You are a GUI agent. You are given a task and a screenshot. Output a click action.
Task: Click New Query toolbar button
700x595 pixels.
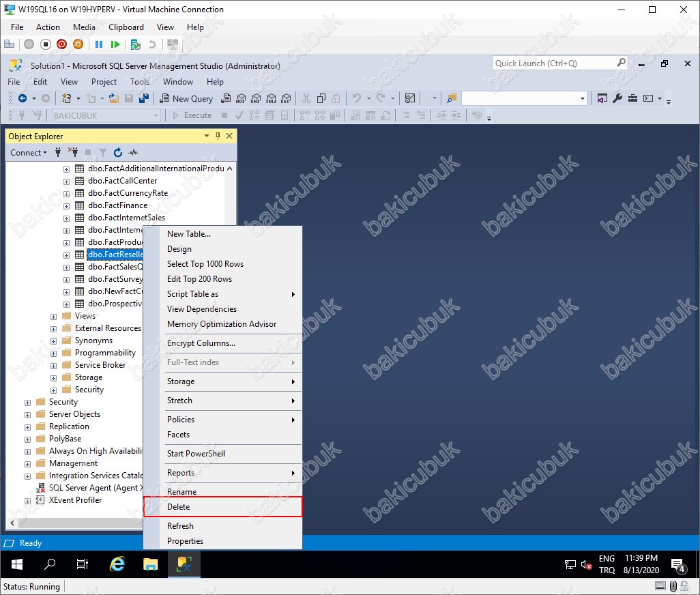pyautogui.click(x=186, y=99)
